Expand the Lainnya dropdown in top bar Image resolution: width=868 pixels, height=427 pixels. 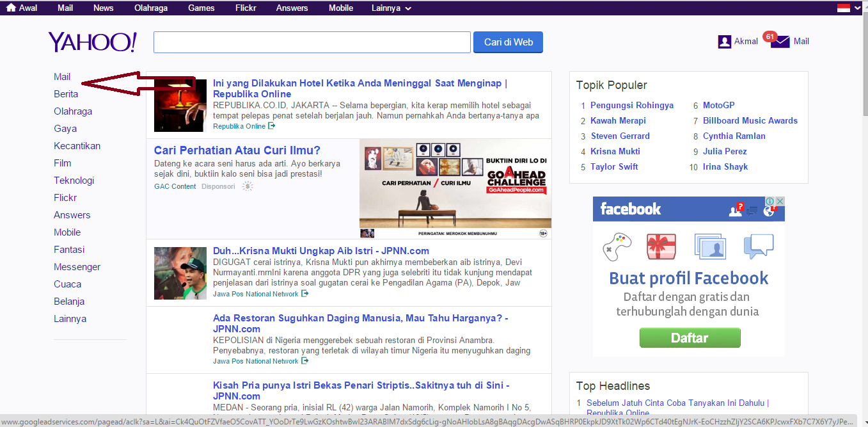391,8
